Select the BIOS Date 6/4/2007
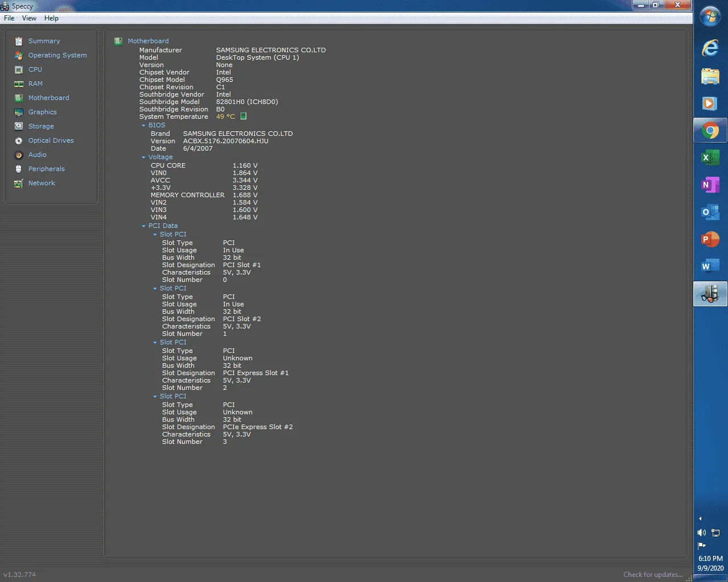The height and width of the screenshot is (582, 728). coord(198,148)
